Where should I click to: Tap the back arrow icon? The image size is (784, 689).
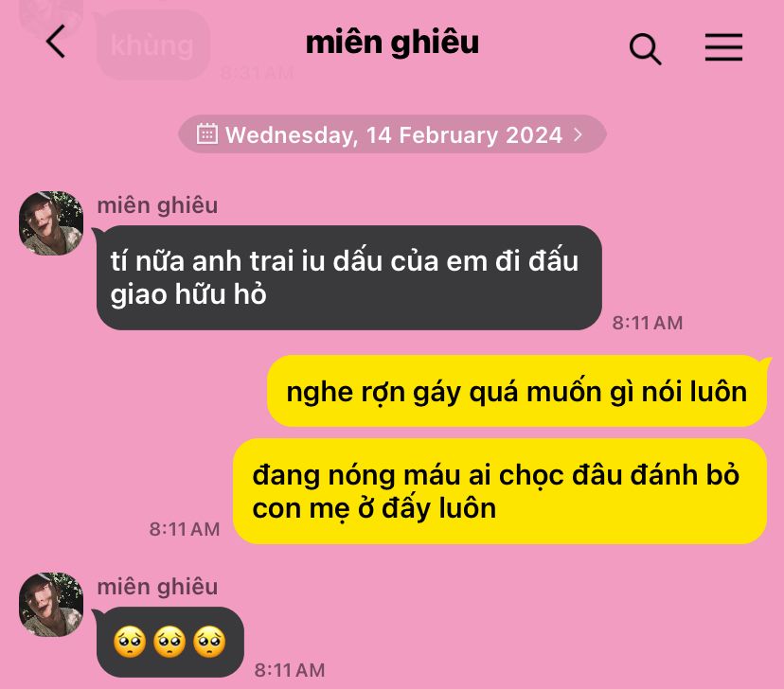click(56, 42)
